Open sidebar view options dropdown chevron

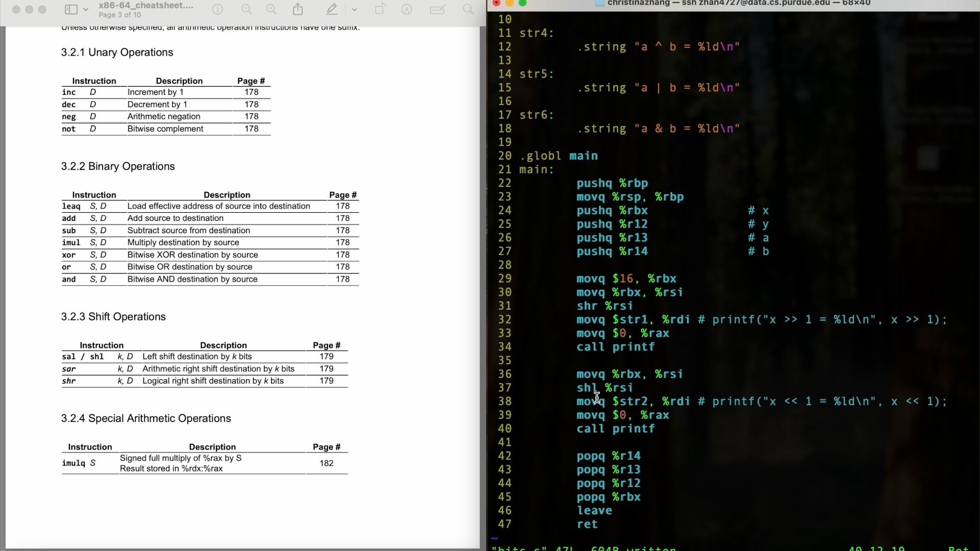tap(86, 9)
